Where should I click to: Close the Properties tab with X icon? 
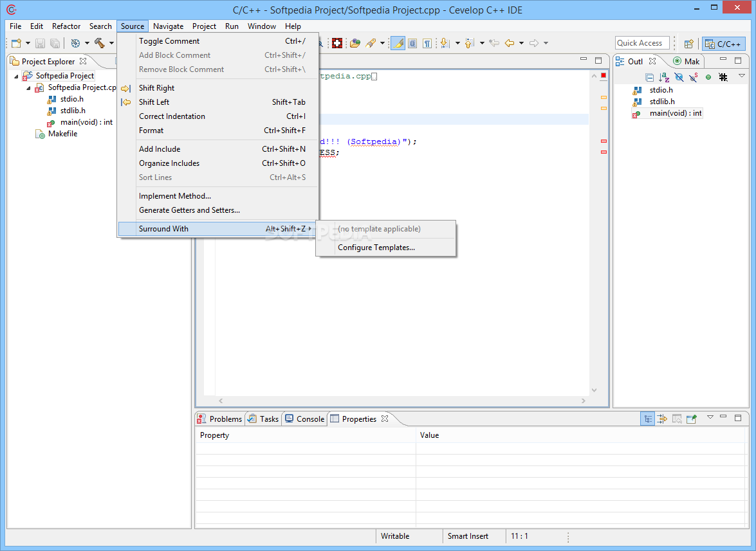tap(385, 419)
